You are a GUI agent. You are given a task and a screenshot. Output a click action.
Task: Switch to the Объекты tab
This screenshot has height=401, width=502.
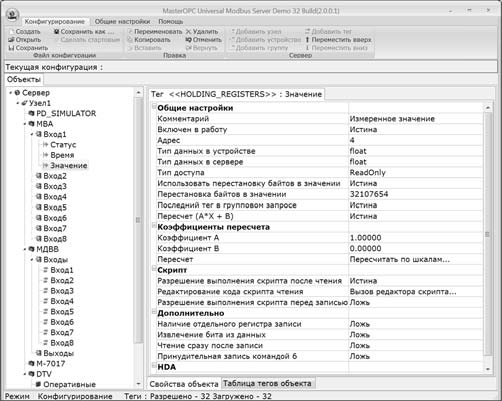point(24,79)
